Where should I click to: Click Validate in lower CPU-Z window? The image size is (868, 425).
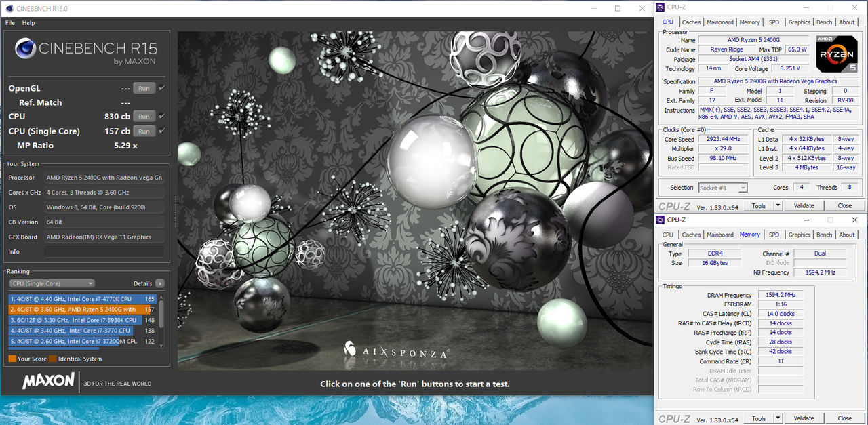point(804,418)
